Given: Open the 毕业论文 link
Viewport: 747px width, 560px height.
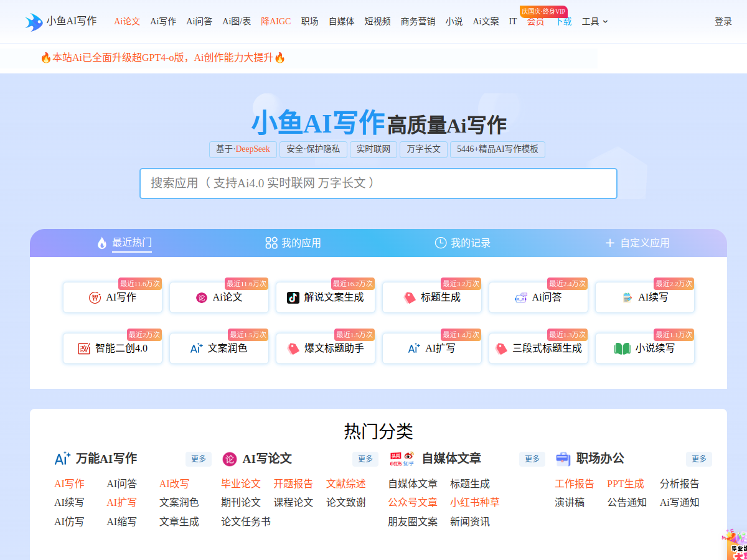Looking at the screenshot, I should (241, 484).
